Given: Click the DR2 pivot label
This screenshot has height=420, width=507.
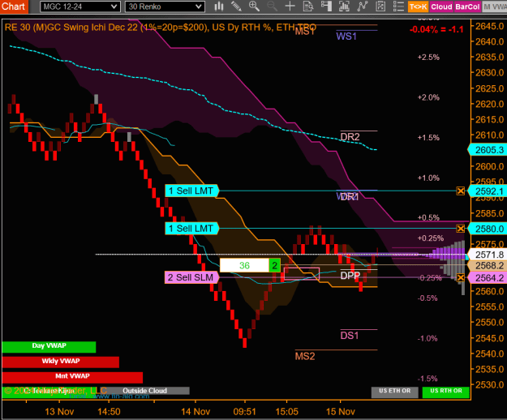Looking at the screenshot, I should point(350,137).
